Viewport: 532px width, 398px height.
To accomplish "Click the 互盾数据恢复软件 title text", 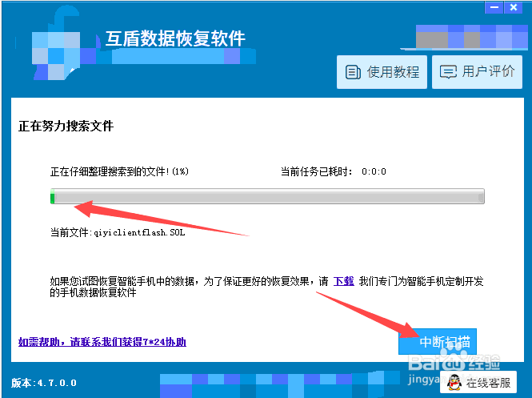I will click(175, 38).
